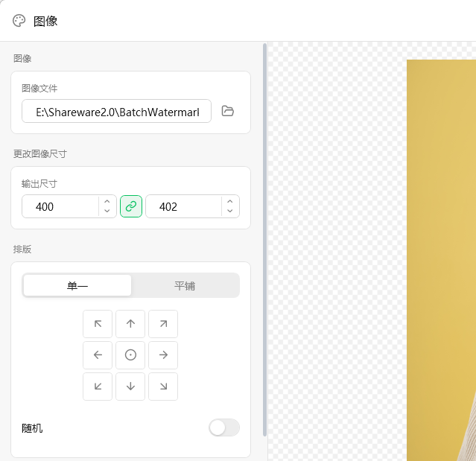Align watermark to middle-right arrow
Image resolution: width=476 pixels, height=461 pixels.
point(163,355)
